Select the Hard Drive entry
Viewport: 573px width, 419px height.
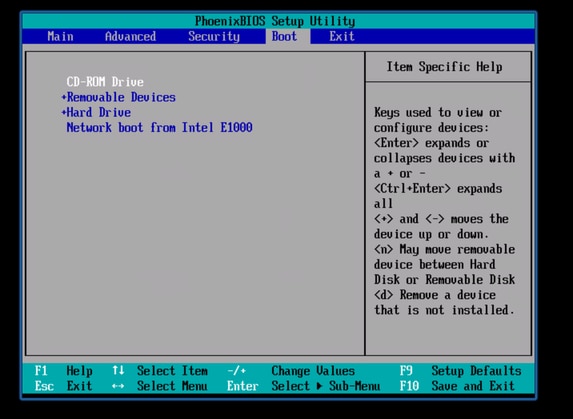[x=99, y=113]
